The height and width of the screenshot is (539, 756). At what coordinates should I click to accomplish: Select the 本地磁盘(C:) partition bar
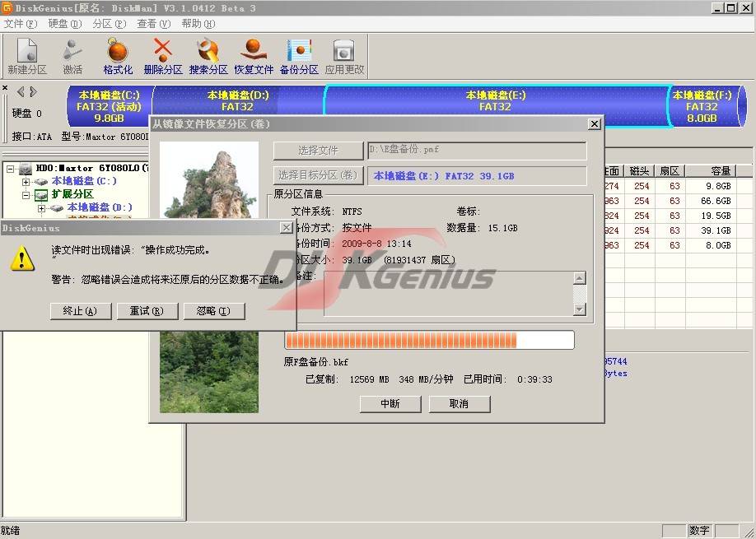(x=110, y=106)
